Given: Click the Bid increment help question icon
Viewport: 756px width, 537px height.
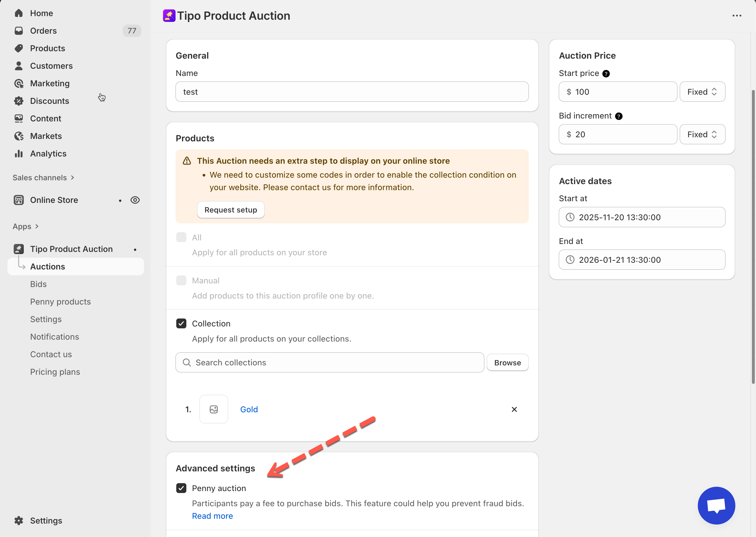Looking at the screenshot, I should coord(618,116).
